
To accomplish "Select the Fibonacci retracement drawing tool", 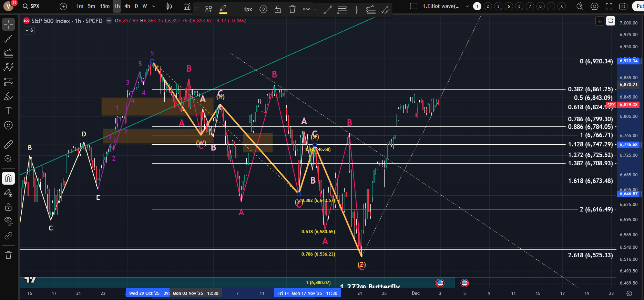I will [x=8, y=53].
